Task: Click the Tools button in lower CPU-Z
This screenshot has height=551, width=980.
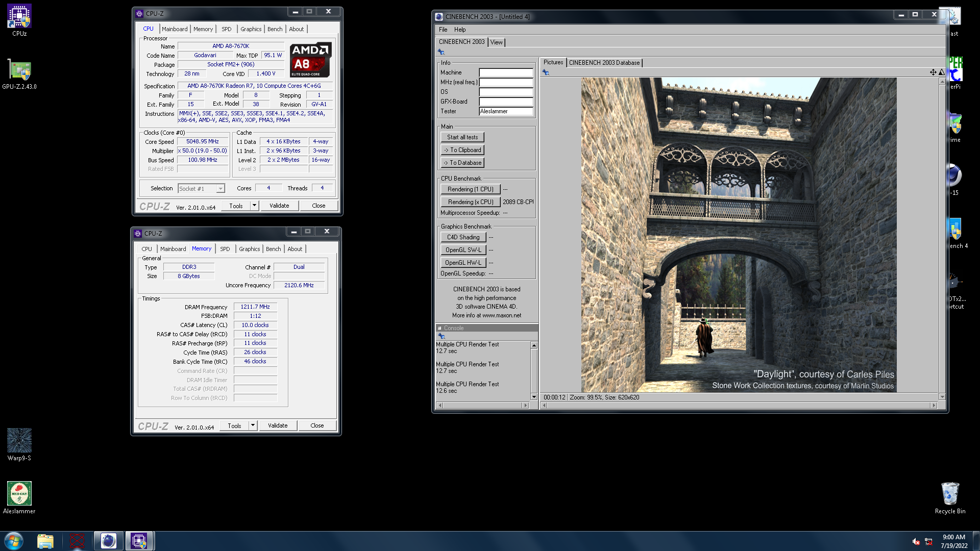Action: tap(234, 425)
